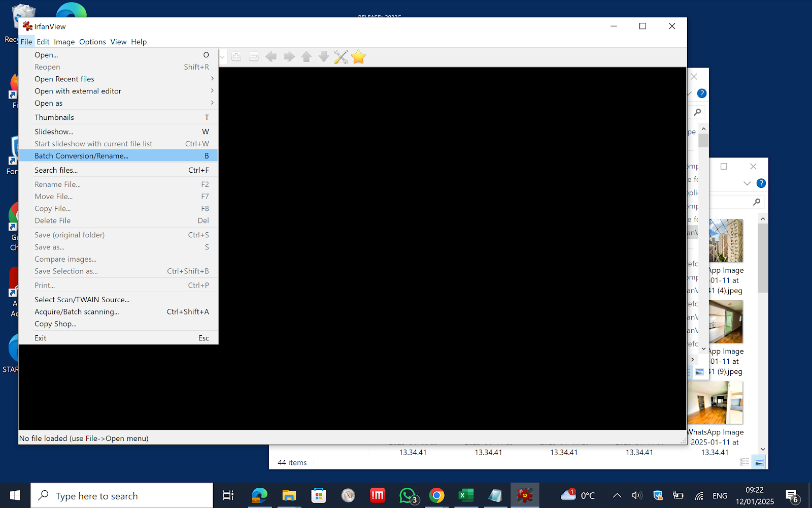Click the zoom out toolbar icon

(x=254, y=57)
